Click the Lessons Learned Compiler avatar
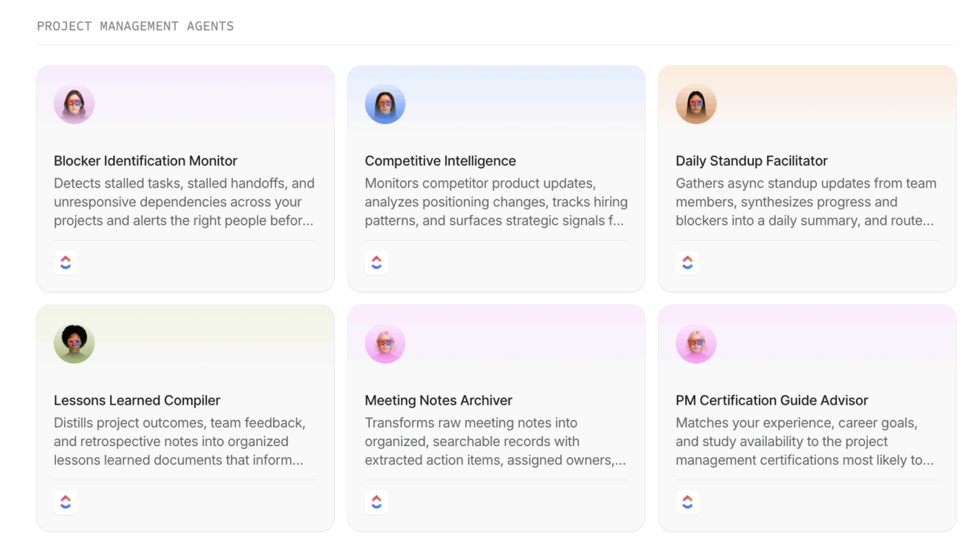Image resolution: width=980 pixels, height=544 pixels. tap(74, 344)
